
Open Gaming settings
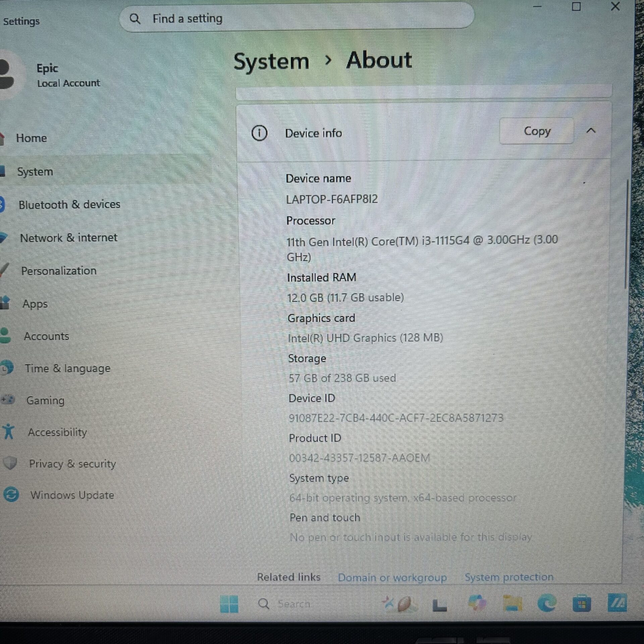(x=45, y=400)
